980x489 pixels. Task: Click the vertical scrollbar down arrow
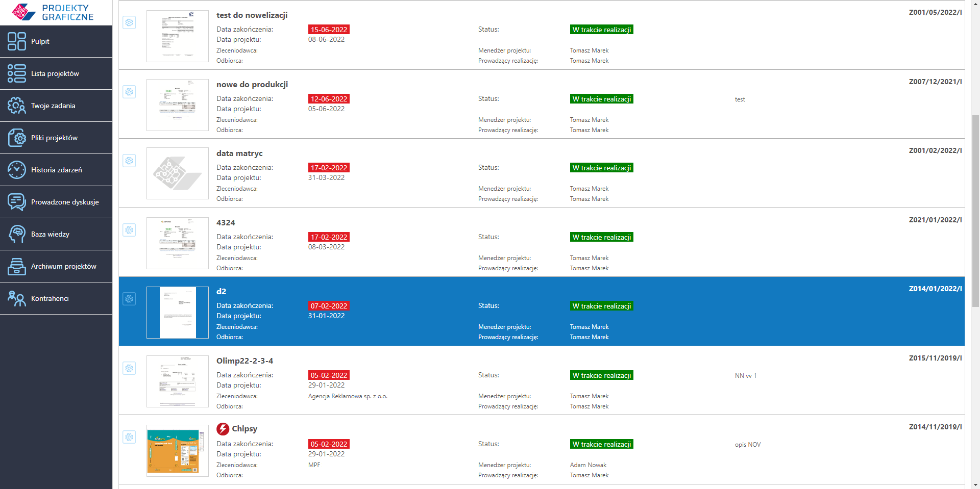click(x=975, y=484)
